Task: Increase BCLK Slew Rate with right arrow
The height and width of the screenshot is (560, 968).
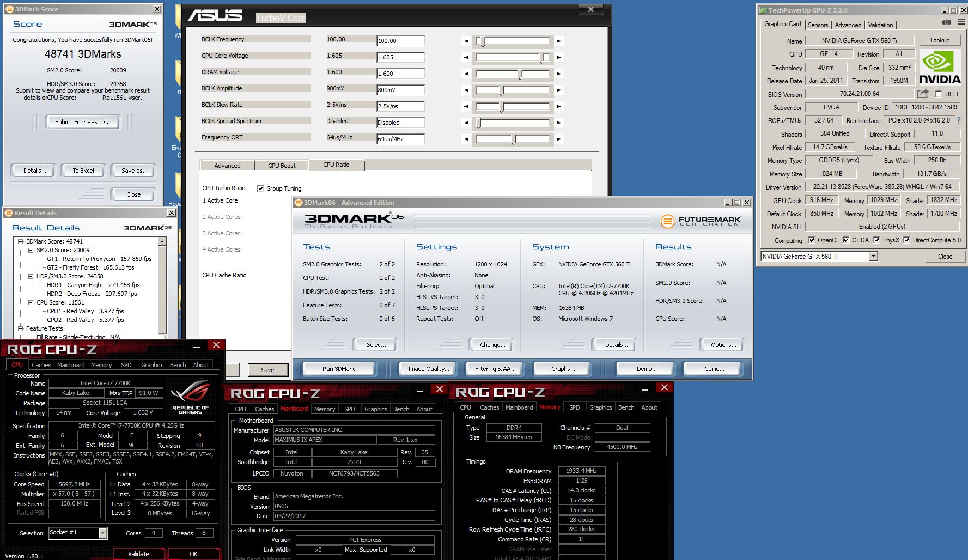Action: pyautogui.click(x=559, y=106)
